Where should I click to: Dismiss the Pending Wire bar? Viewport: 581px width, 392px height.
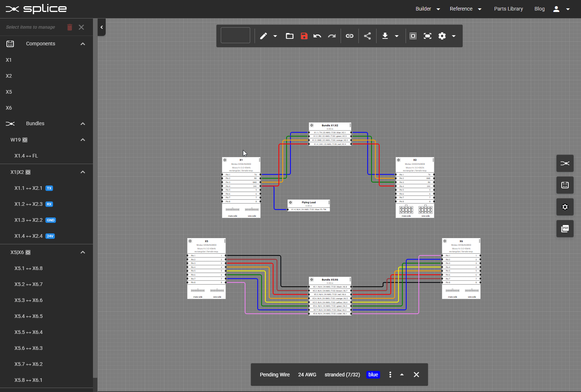click(416, 375)
